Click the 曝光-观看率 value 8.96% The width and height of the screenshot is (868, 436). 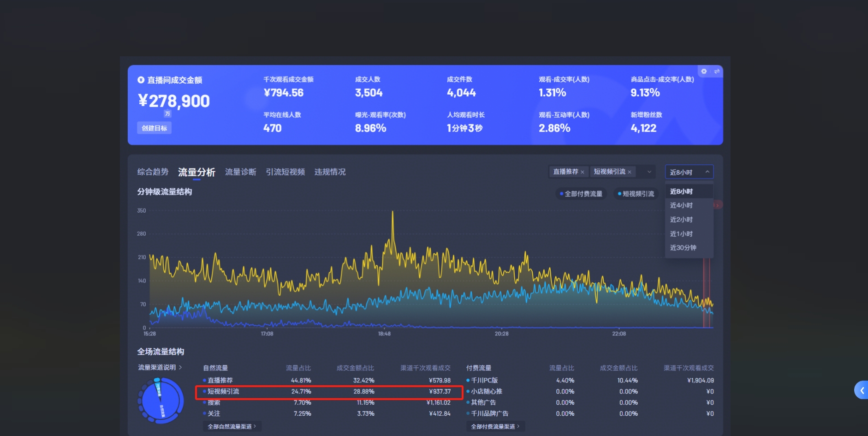[370, 128]
